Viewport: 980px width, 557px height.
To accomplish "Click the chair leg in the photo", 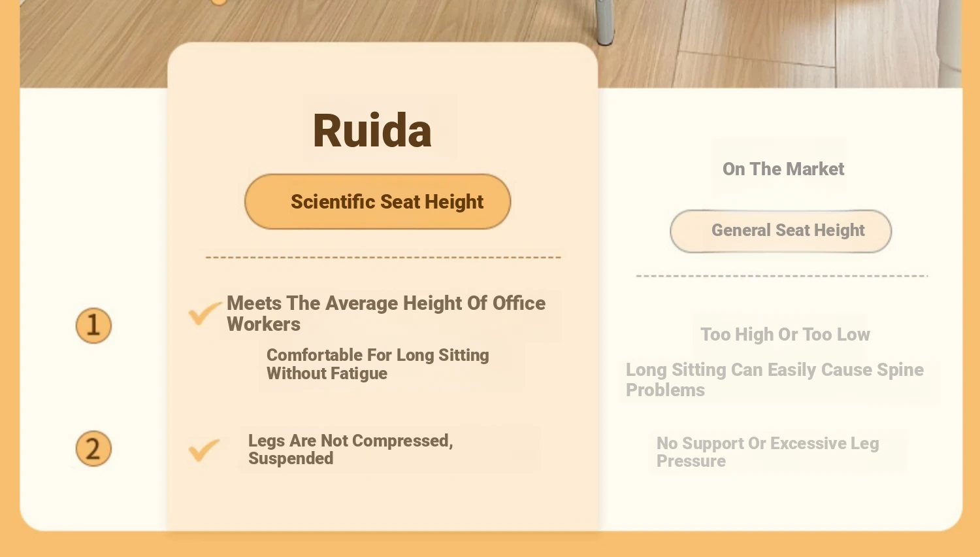I will 605,23.
